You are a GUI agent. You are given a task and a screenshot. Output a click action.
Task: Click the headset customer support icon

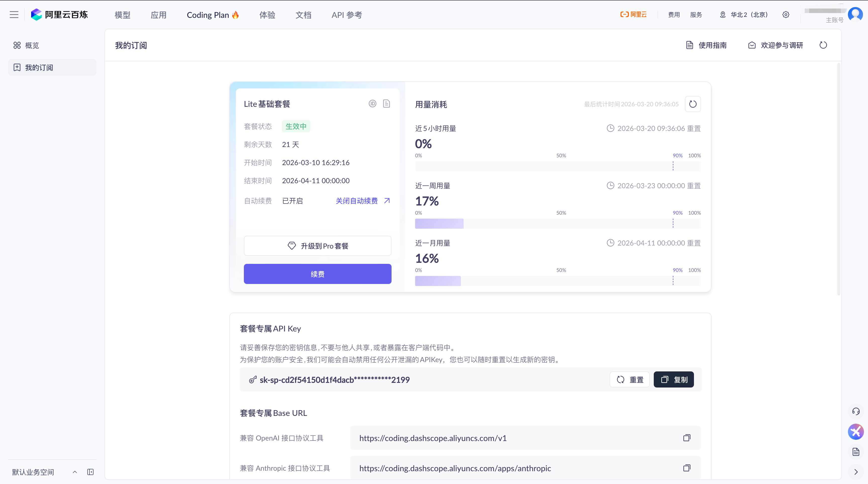point(855,411)
